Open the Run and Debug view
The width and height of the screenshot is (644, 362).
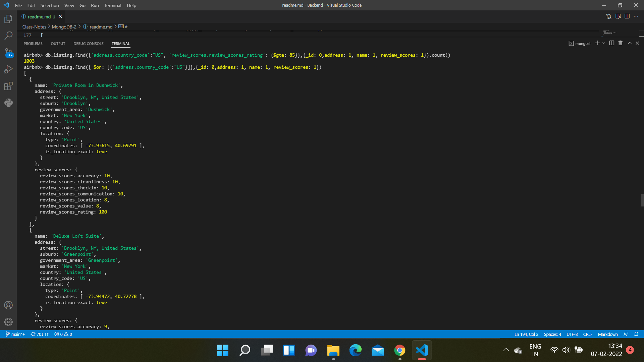point(8,69)
